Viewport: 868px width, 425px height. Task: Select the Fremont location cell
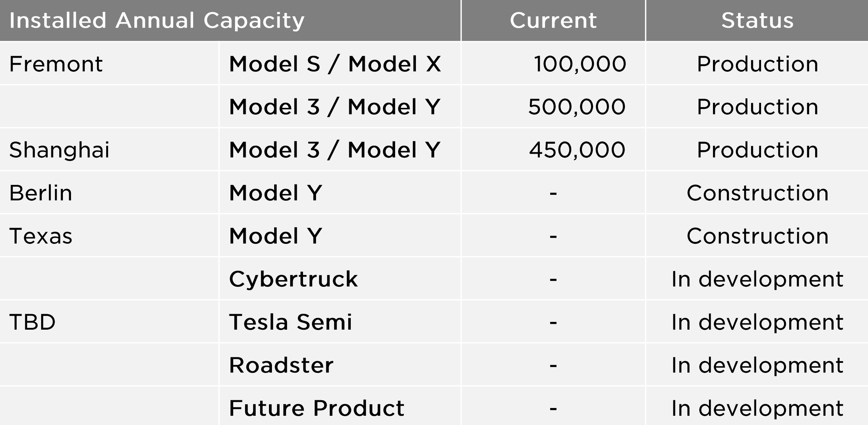coord(56,64)
